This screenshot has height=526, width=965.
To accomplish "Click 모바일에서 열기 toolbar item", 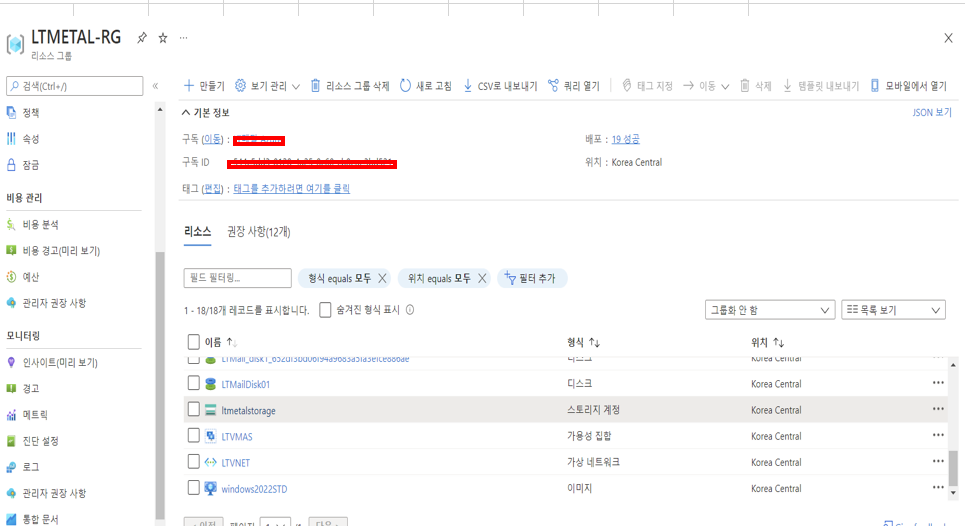I will (908, 86).
